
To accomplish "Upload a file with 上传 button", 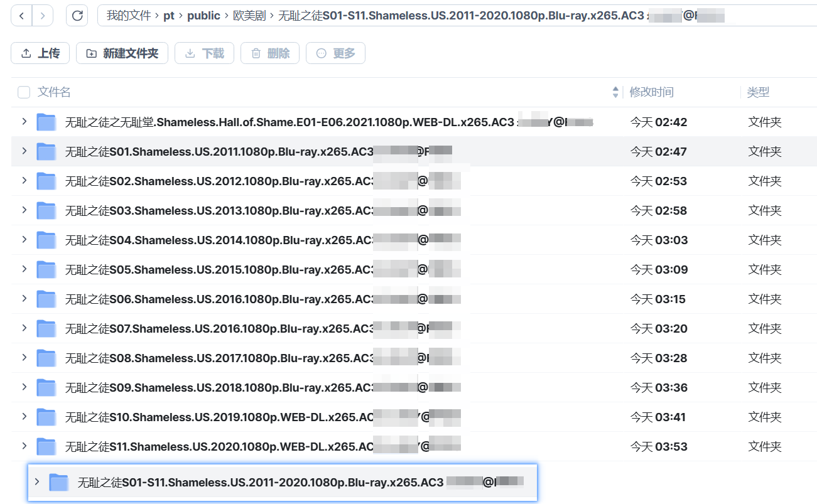I will click(41, 53).
